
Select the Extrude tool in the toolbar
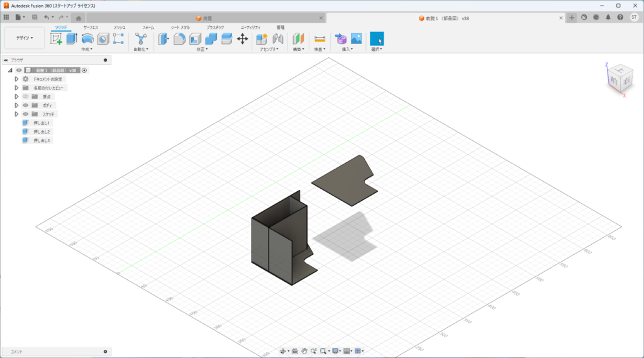pos(72,38)
